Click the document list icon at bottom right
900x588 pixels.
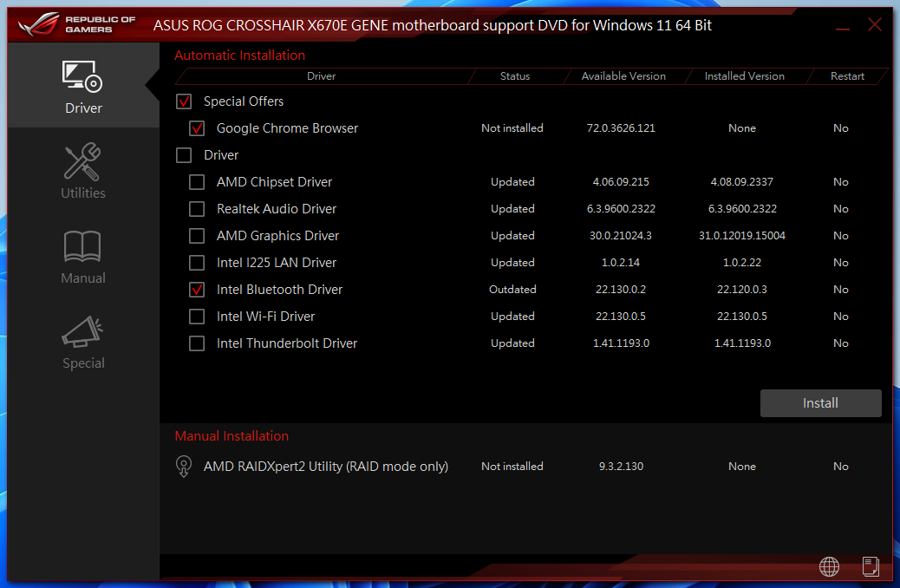click(871, 567)
